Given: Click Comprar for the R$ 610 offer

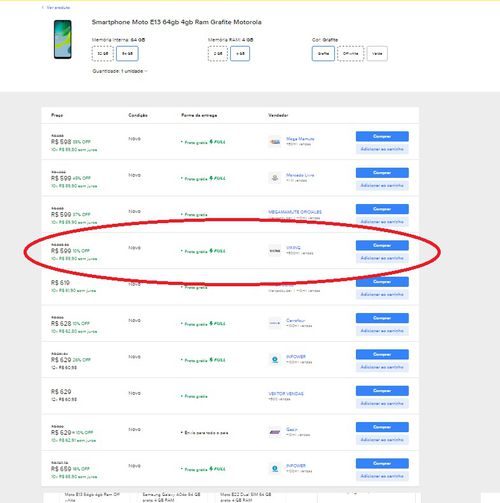Looking at the screenshot, I should (x=382, y=282).
